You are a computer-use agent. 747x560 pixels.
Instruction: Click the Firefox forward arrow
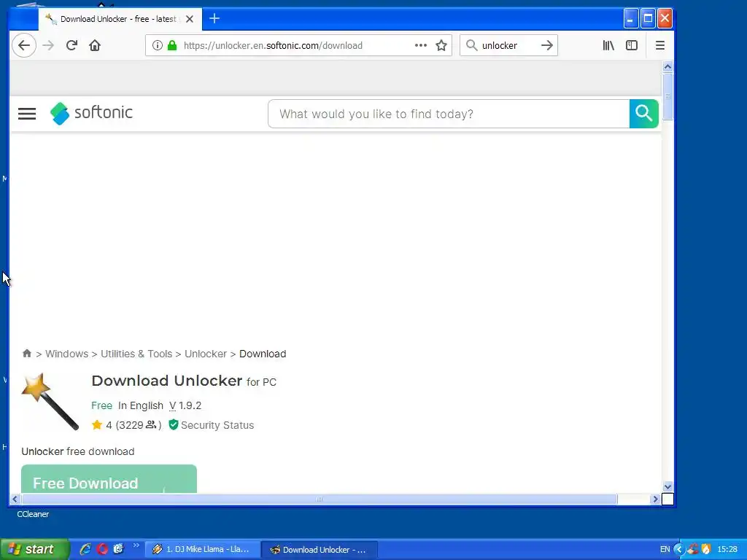click(48, 45)
